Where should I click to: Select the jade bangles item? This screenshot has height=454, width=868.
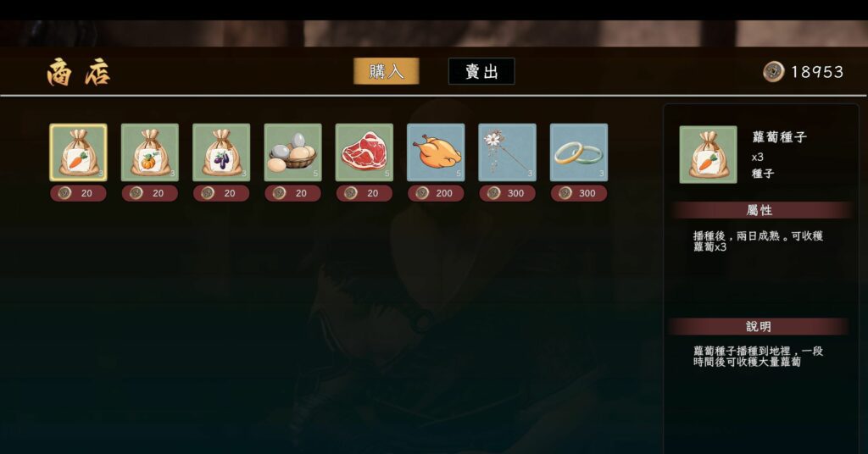coord(578,152)
